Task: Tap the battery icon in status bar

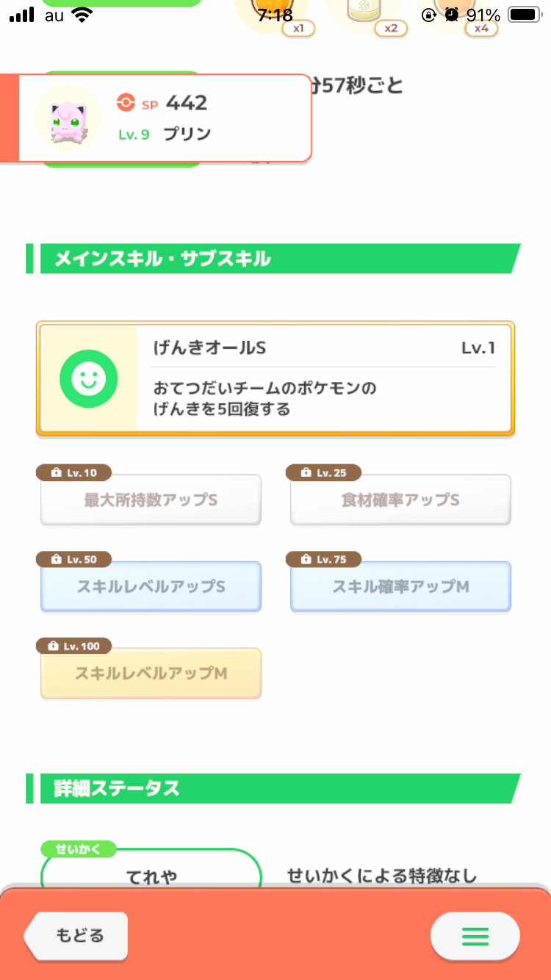Action: click(525, 15)
